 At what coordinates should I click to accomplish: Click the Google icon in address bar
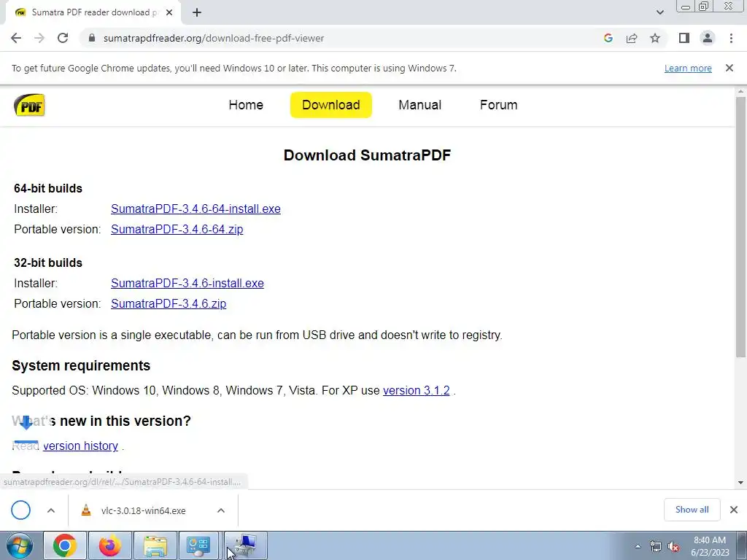tap(608, 38)
